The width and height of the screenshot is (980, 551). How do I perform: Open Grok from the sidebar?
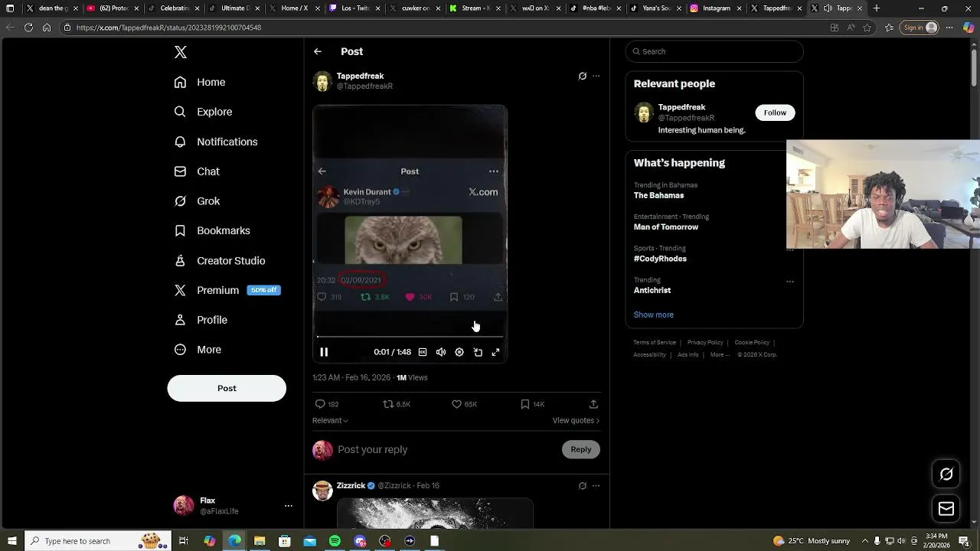pyautogui.click(x=197, y=201)
